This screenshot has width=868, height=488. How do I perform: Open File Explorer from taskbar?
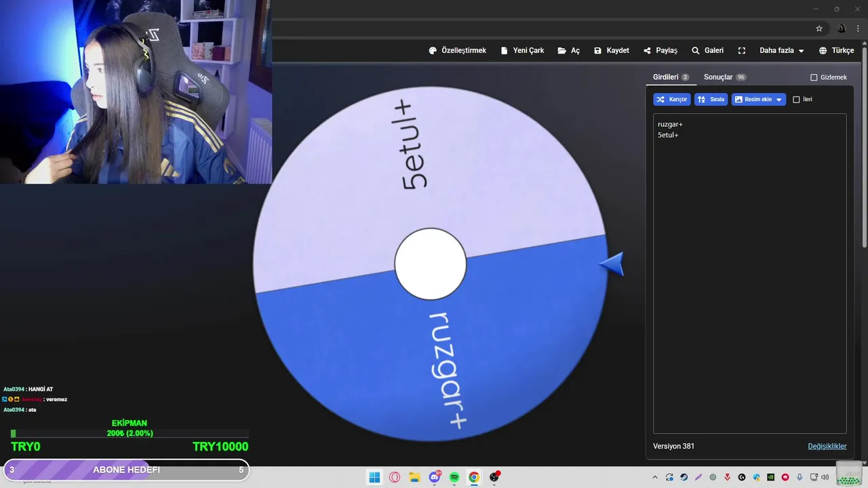tap(414, 477)
